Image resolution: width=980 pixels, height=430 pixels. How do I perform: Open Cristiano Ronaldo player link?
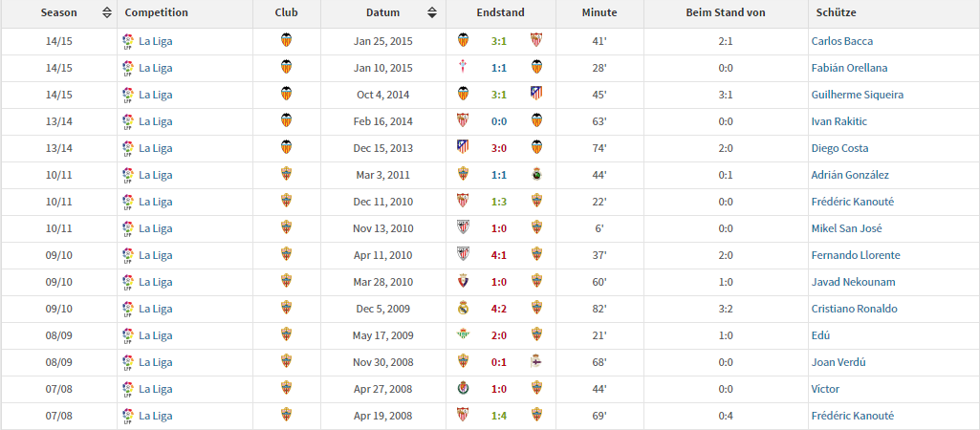tap(854, 309)
